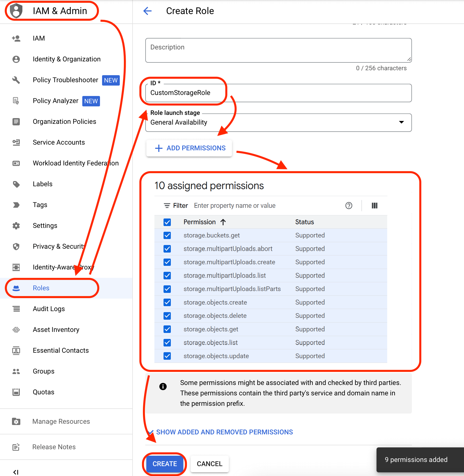Click the IAM & Admin shield icon
This screenshot has width=464, height=476.
(x=16, y=10)
